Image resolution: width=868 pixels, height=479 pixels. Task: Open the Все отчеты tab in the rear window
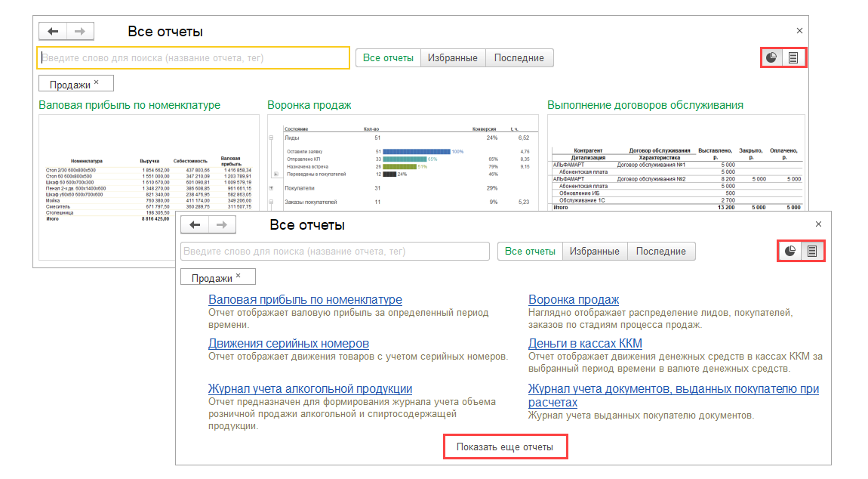coord(388,57)
